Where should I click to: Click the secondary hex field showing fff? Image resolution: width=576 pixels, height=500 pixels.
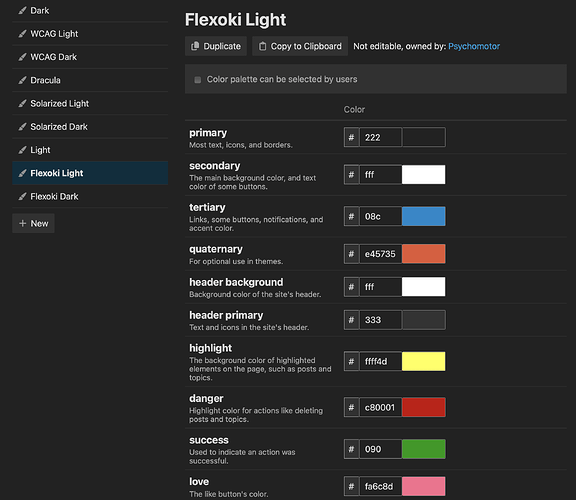[381, 175]
